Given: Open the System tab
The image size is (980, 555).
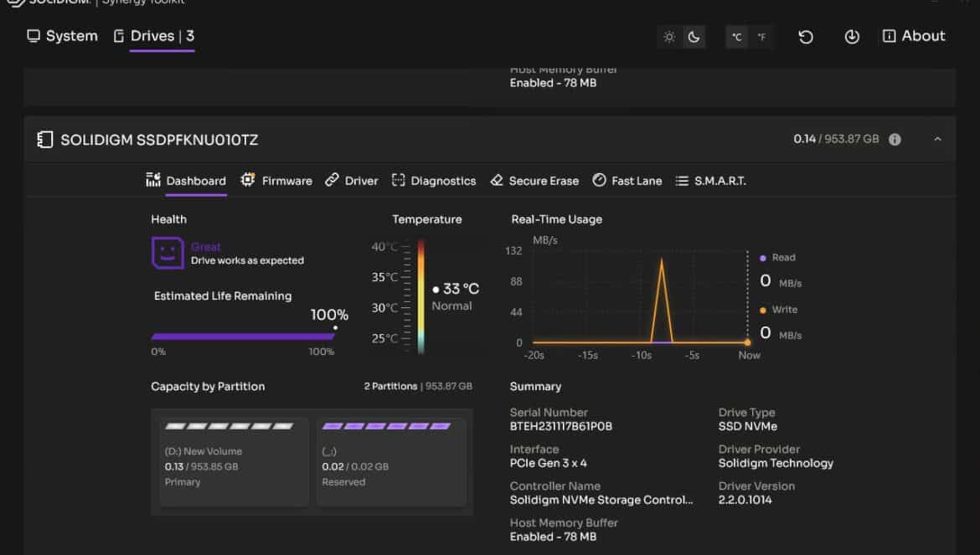Looking at the screenshot, I should 62,36.
